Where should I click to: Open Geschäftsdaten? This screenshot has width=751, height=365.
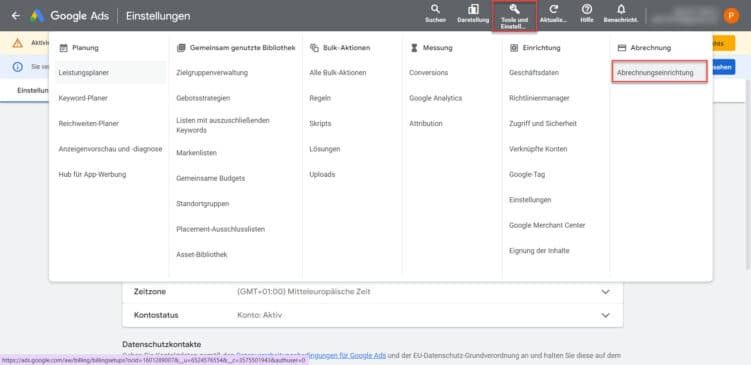(x=534, y=73)
